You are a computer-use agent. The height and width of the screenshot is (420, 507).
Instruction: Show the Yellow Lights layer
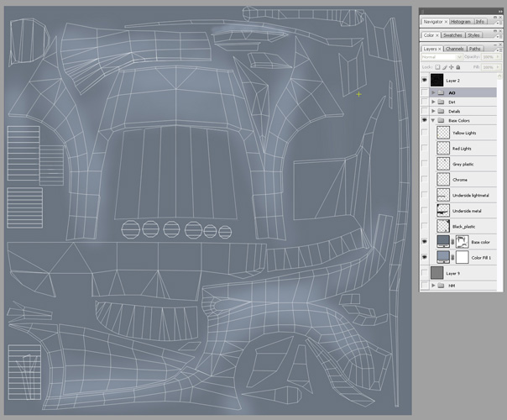pos(425,133)
